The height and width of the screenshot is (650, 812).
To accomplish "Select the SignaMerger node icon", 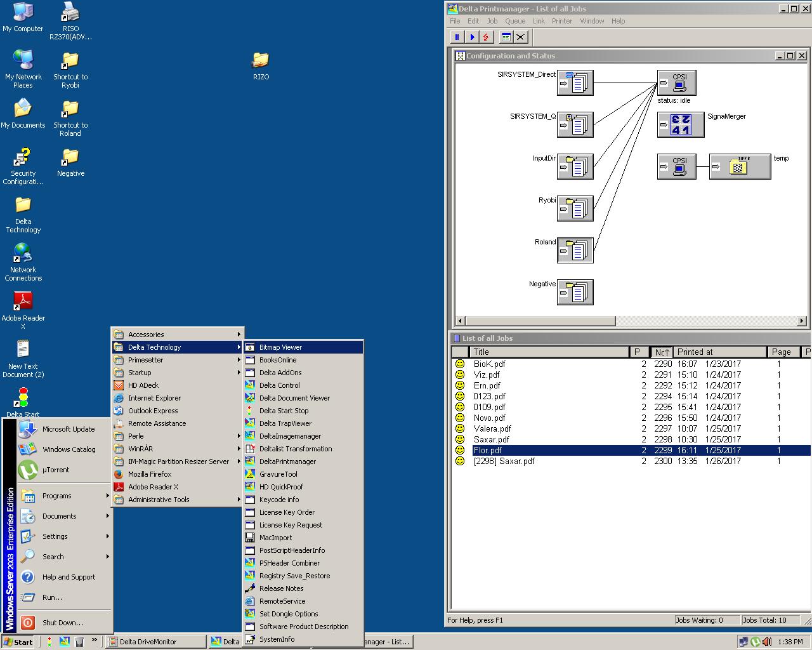I will tap(681, 125).
